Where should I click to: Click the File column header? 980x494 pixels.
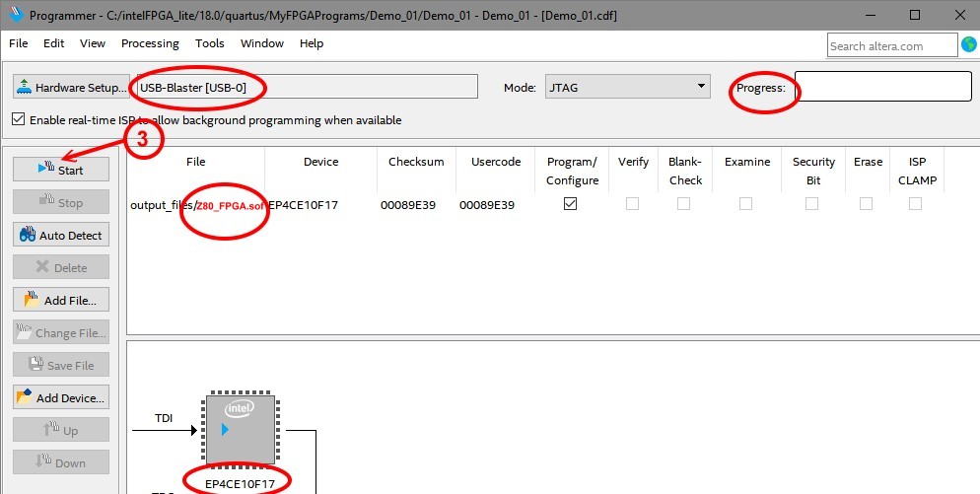pos(195,162)
